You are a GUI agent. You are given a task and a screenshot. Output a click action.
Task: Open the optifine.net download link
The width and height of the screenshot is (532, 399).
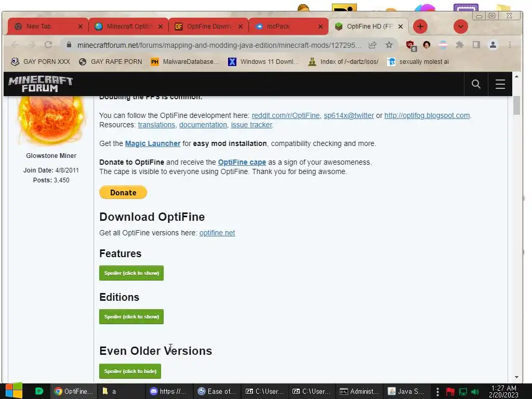tap(217, 233)
